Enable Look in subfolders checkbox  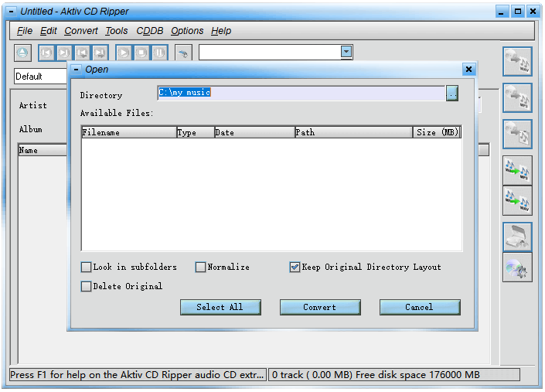pyautogui.click(x=86, y=267)
